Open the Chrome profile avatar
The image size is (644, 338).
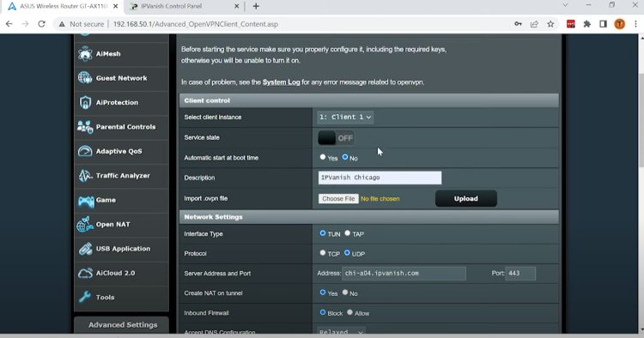[619, 24]
